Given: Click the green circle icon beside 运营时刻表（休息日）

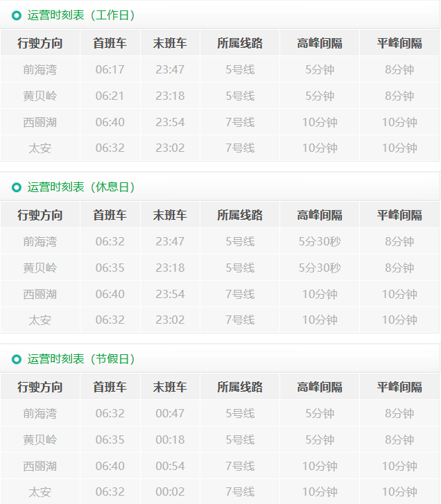Looking at the screenshot, I should coord(17,187).
